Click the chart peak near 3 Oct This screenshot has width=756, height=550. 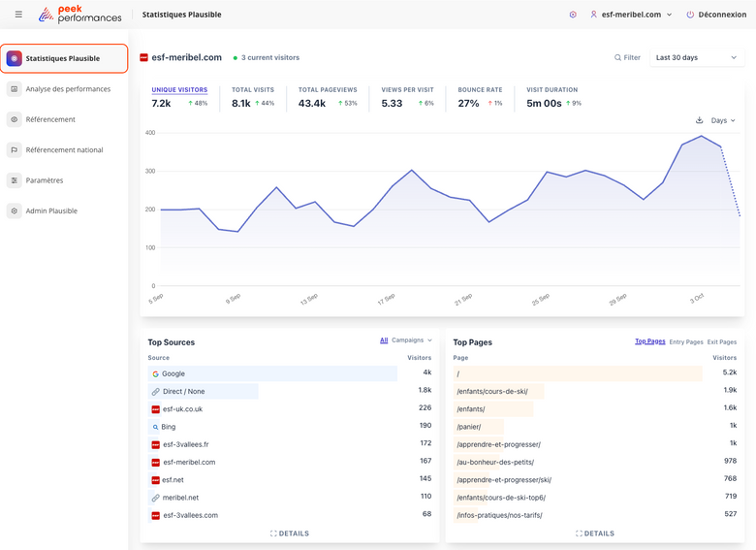[701, 136]
